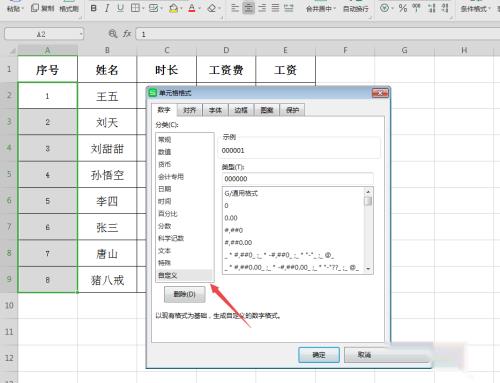Click the cell borders icon
The height and width of the screenshot is (383, 500).
(x=135, y=8)
